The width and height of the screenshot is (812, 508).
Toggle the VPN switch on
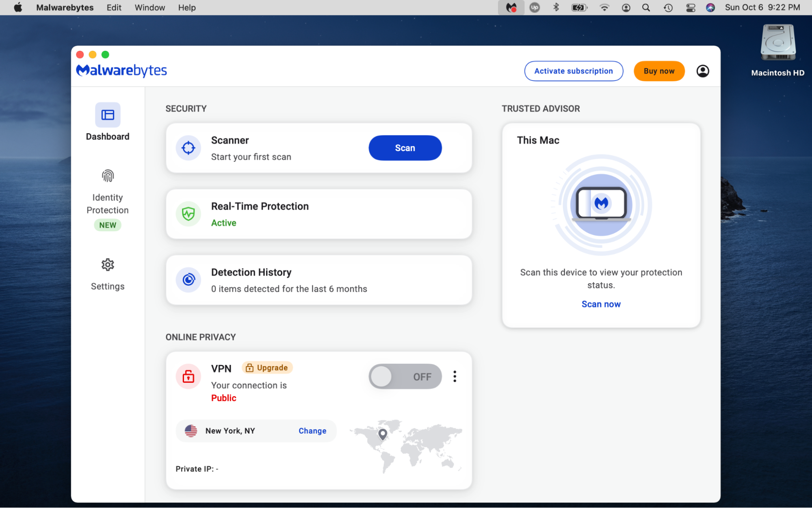tap(405, 376)
